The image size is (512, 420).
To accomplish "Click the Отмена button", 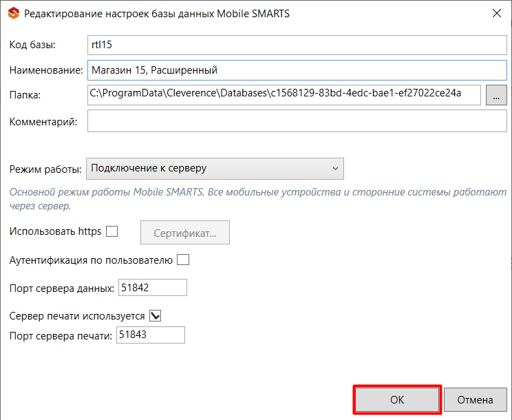I will pos(475,400).
